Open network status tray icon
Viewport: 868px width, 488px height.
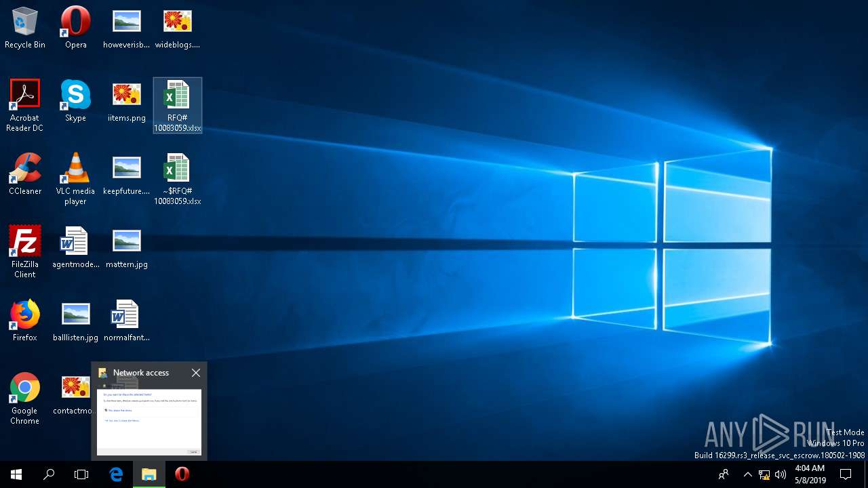[x=764, y=474]
